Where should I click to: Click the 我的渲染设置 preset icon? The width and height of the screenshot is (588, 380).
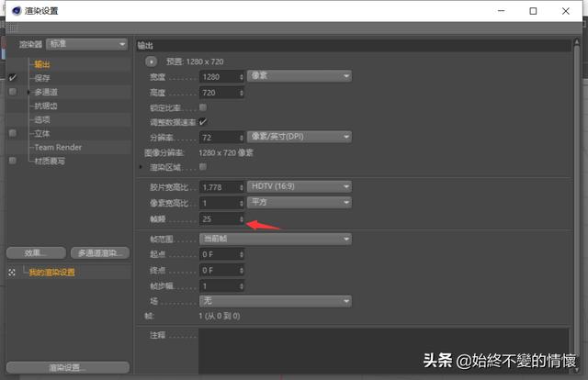[x=12, y=273]
